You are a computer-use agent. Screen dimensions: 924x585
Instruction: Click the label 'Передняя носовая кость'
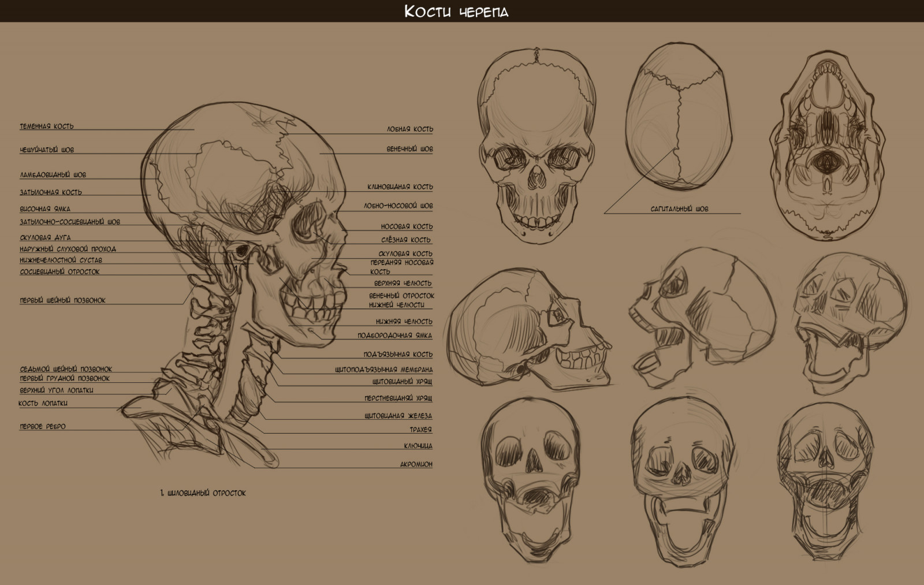click(402, 267)
